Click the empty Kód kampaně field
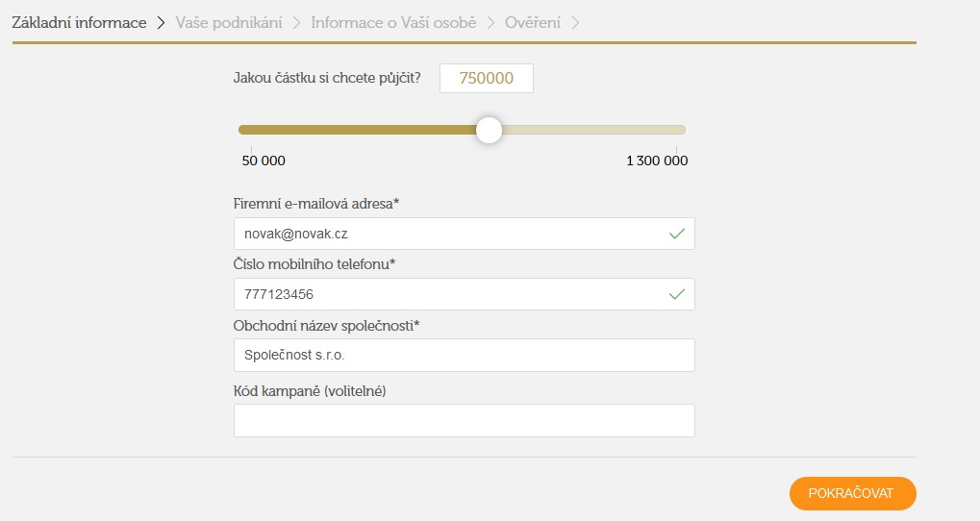The width and height of the screenshot is (980, 521). pyautogui.click(x=464, y=420)
